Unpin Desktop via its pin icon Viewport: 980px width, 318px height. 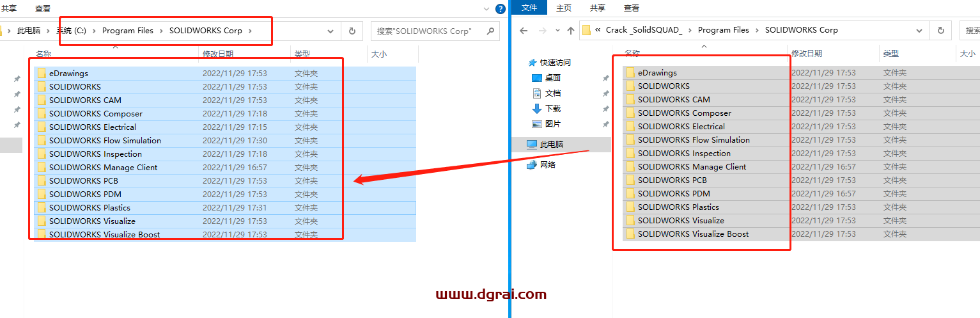(x=605, y=78)
